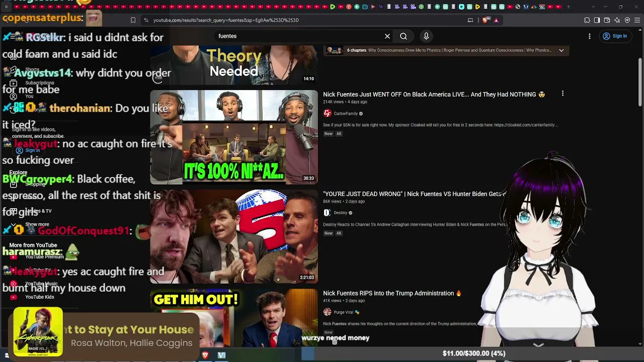Click the blue V app icon in taskbar

[x=221, y=355]
